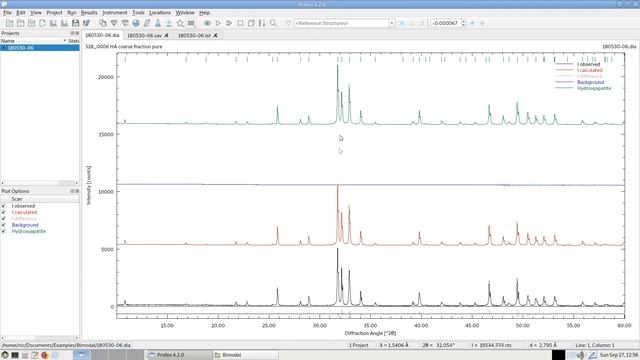The width and height of the screenshot is (640, 360).
Task: Close the 180530-06.lst tab
Action: point(215,36)
